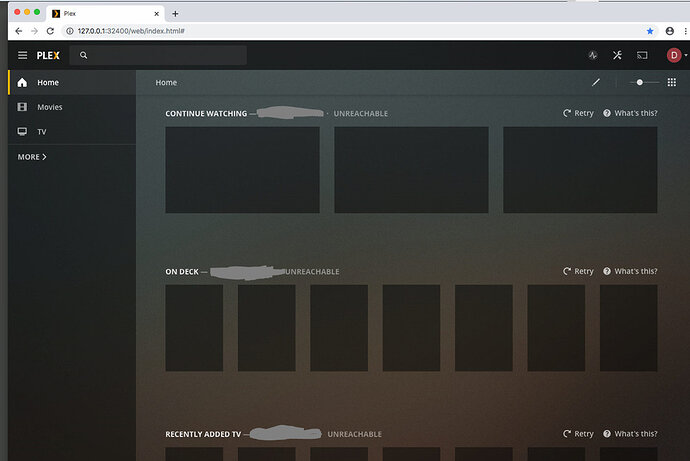Click the bookmark star icon

pyautogui.click(x=650, y=31)
